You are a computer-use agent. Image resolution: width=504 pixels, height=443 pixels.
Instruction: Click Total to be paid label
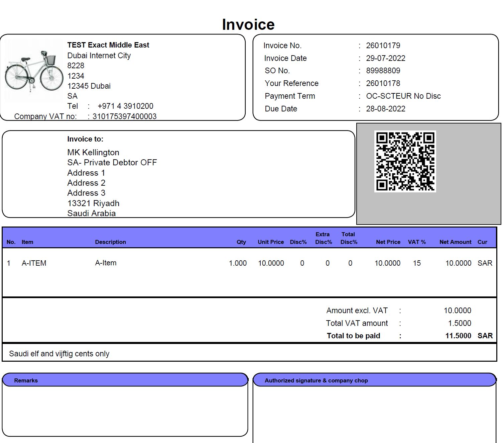point(353,336)
